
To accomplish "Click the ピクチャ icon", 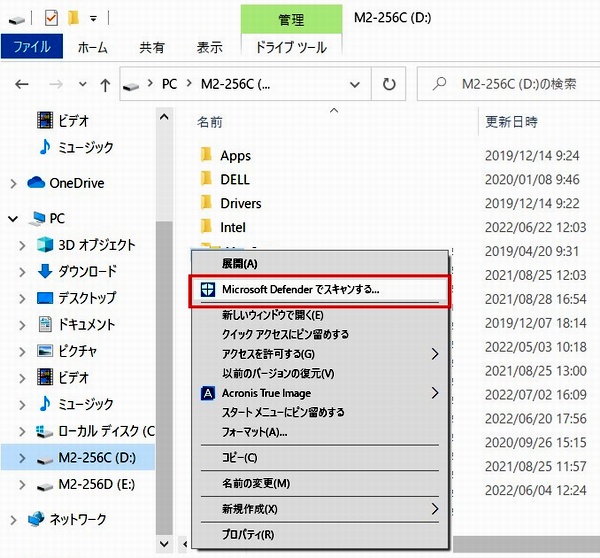I will [x=45, y=351].
